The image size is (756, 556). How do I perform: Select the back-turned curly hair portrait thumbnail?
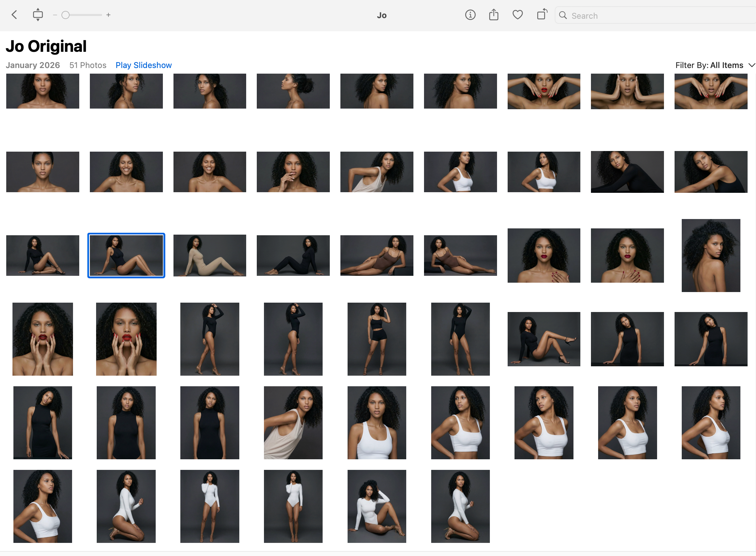(710, 256)
